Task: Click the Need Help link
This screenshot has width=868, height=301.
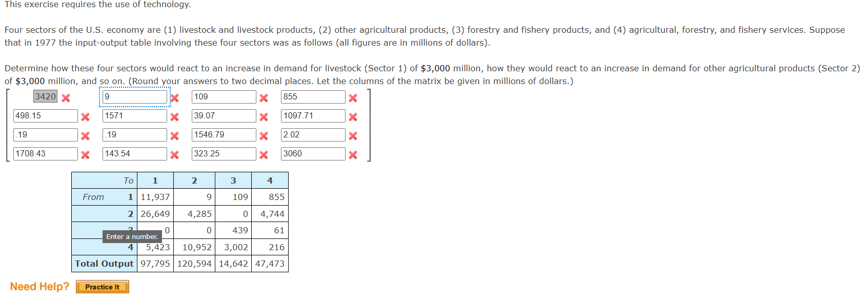Action: 38,286
